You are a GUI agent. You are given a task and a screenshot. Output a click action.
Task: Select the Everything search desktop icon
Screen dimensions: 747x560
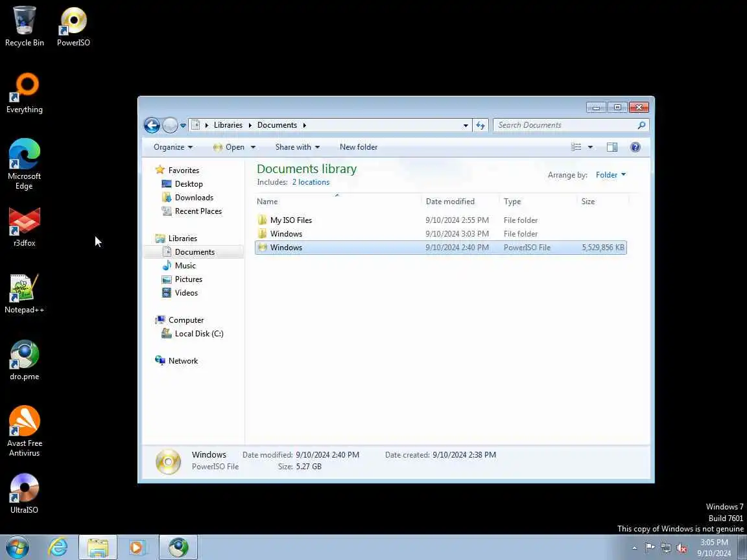point(24,93)
